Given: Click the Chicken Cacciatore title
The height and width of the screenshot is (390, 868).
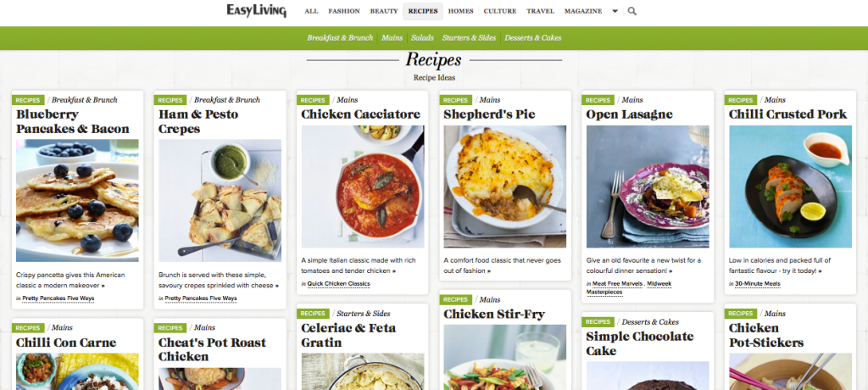Looking at the screenshot, I should point(360,114).
